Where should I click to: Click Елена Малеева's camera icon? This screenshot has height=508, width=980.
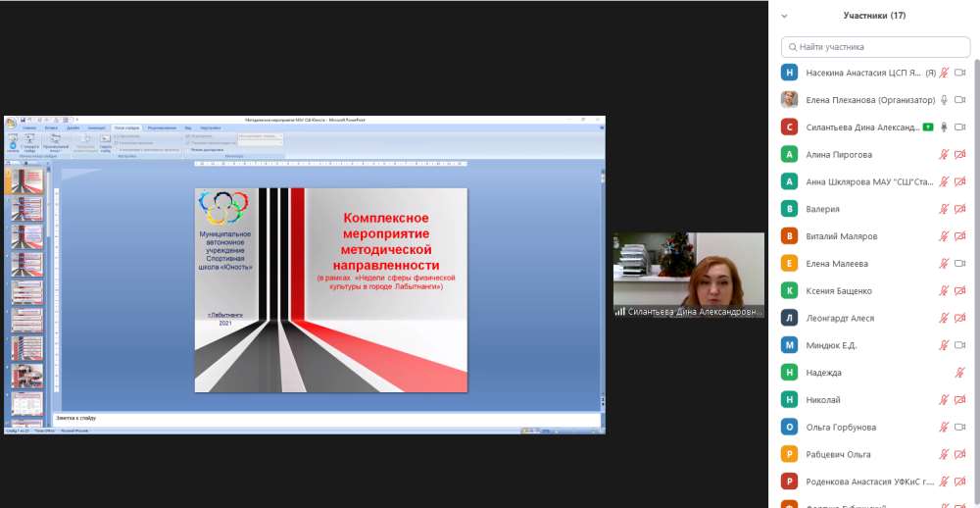point(960,264)
